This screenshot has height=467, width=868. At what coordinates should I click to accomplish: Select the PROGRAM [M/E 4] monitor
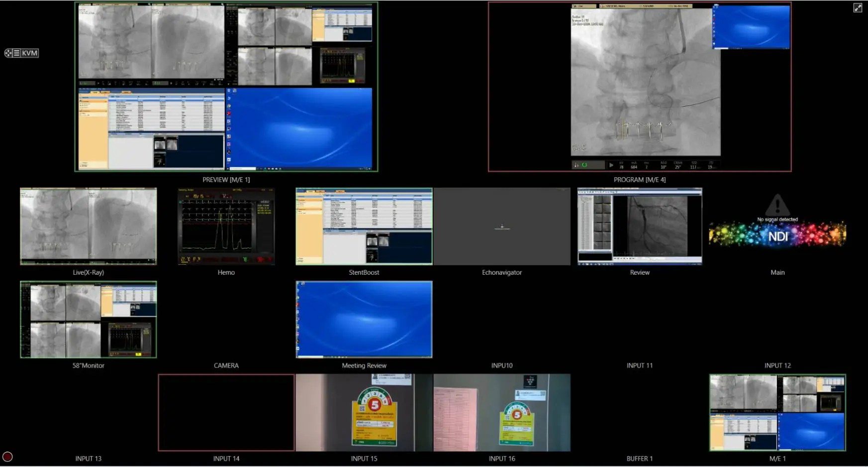(x=640, y=87)
